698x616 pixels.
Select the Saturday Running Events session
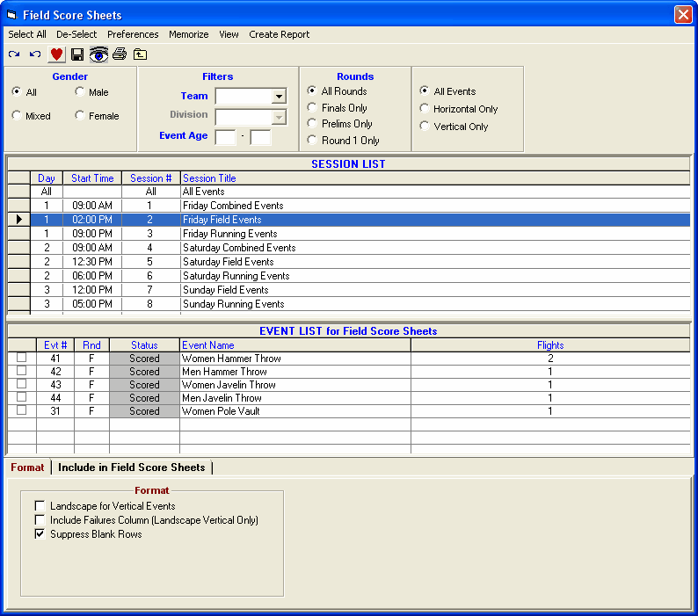pos(360,276)
